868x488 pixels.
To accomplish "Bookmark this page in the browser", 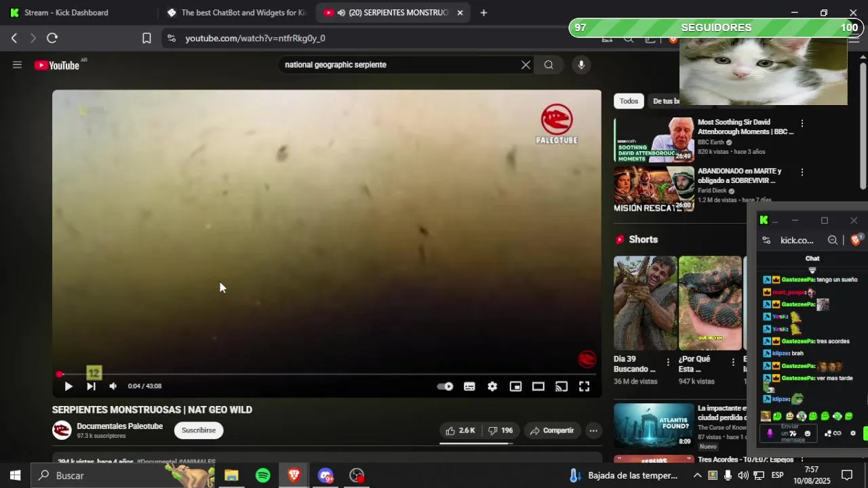I will pyautogui.click(x=146, y=38).
